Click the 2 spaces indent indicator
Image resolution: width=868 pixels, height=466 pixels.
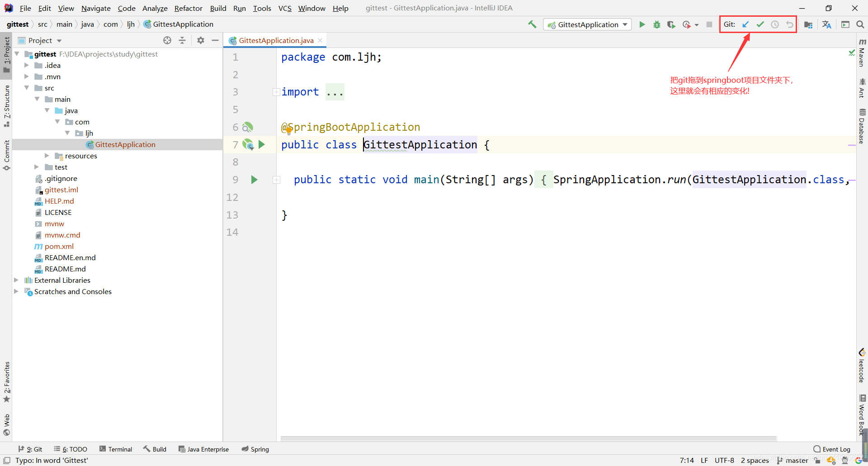pos(755,460)
